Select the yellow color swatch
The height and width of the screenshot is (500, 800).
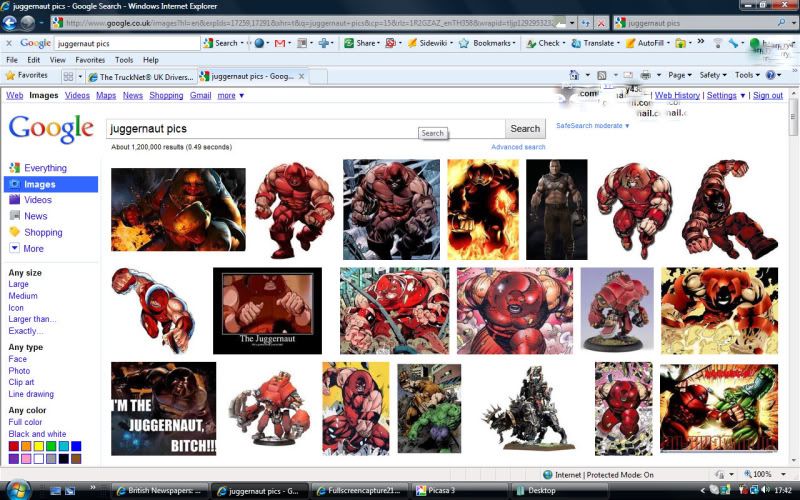coord(39,446)
